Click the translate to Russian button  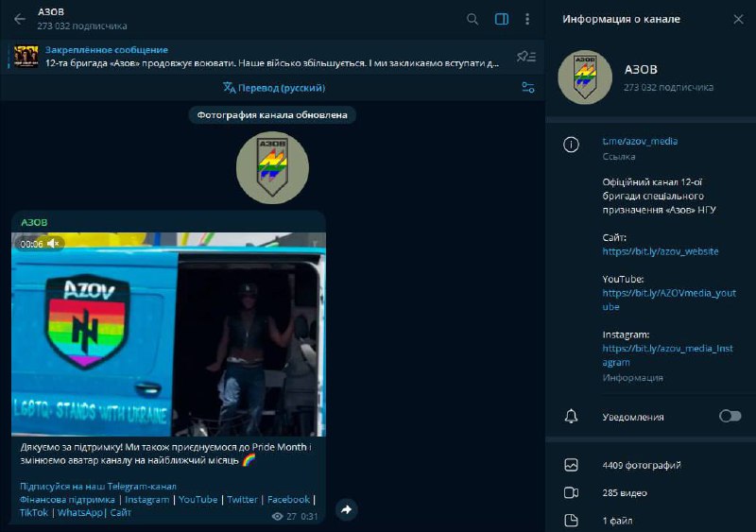point(274,88)
